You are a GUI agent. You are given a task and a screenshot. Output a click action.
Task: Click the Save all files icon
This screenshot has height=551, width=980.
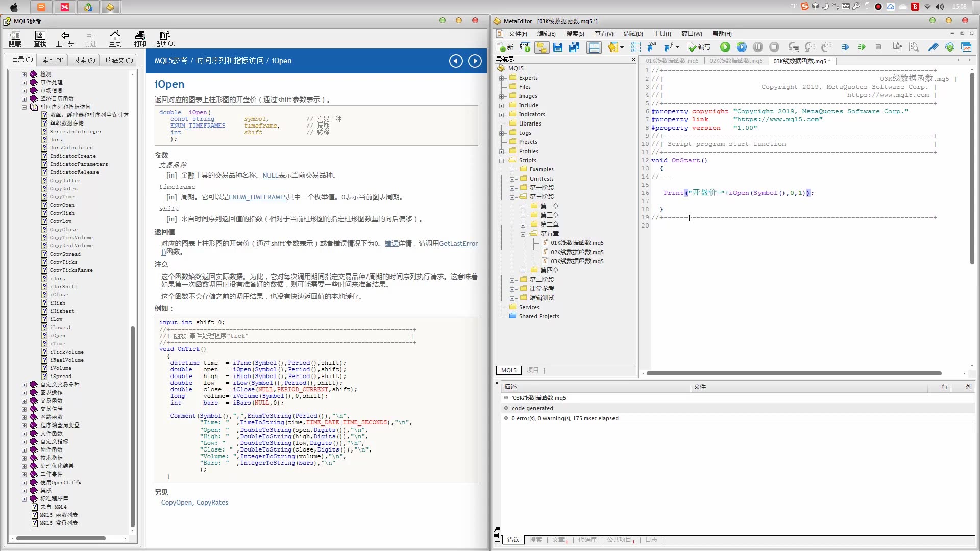[x=574, y=47]
